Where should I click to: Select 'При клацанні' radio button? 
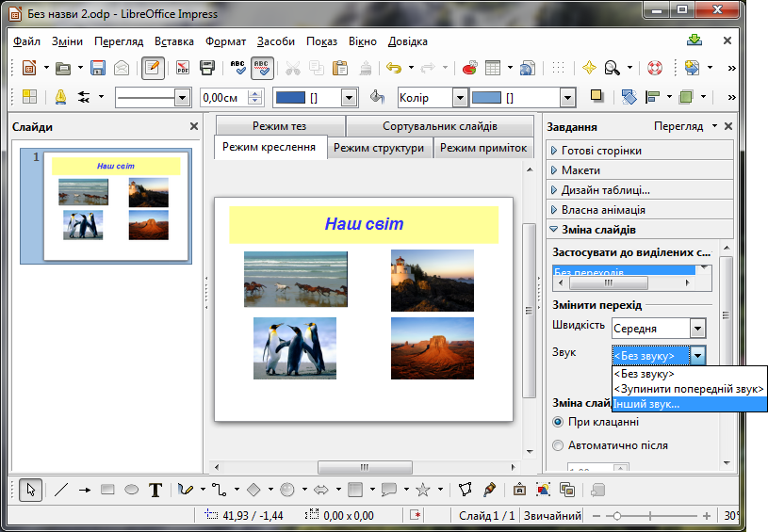(x=557, y=422)
